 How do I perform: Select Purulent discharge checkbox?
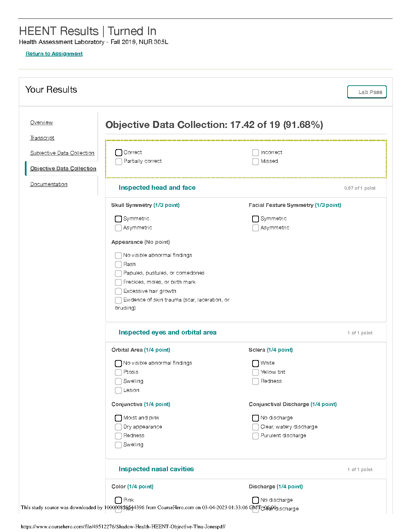256,436
